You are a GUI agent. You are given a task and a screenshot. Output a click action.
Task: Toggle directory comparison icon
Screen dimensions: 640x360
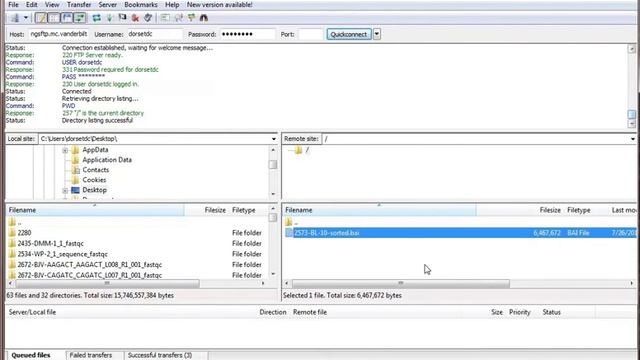click(178, 18)
